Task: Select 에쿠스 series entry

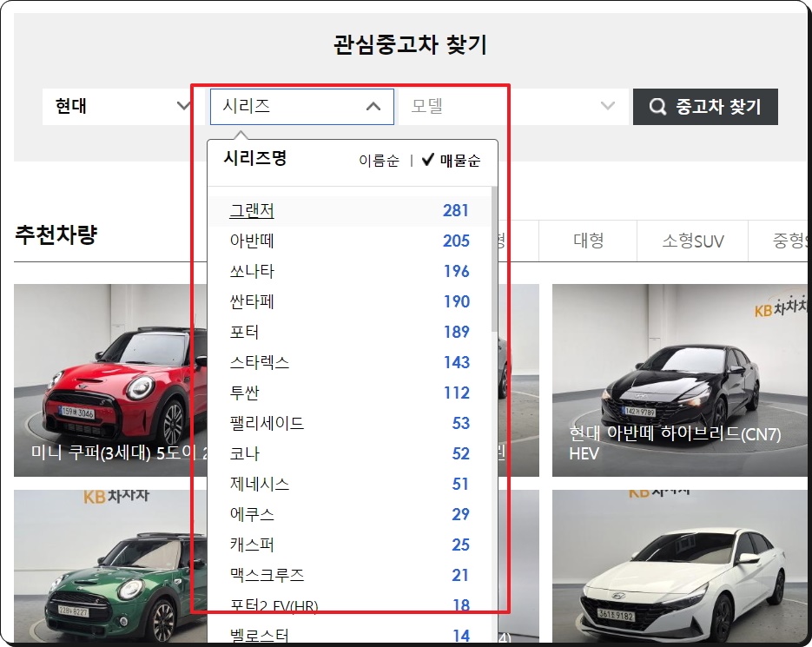Action: click(x=349, y=514)
